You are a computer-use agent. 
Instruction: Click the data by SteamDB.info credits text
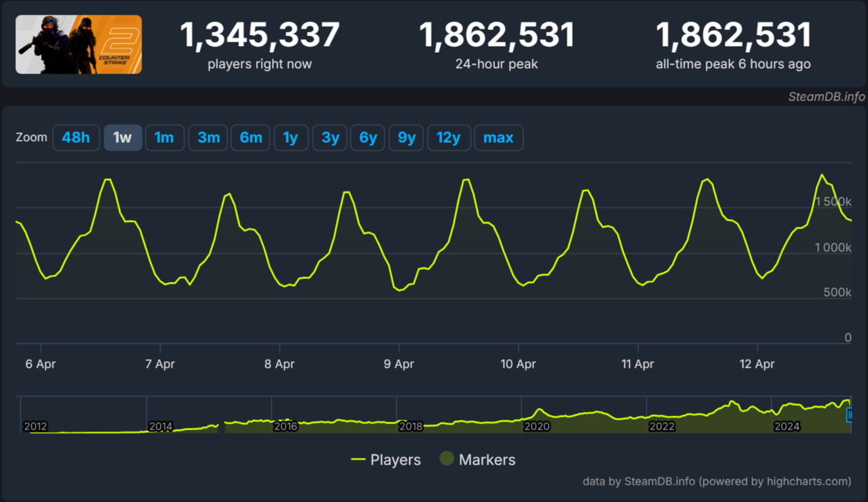coord(717,481)
